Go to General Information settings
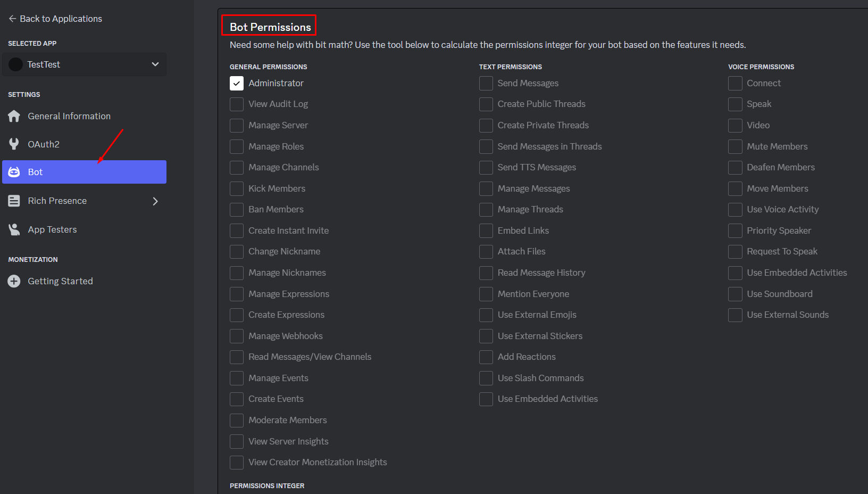The image size is (868, 494). [x=69, y=116]
